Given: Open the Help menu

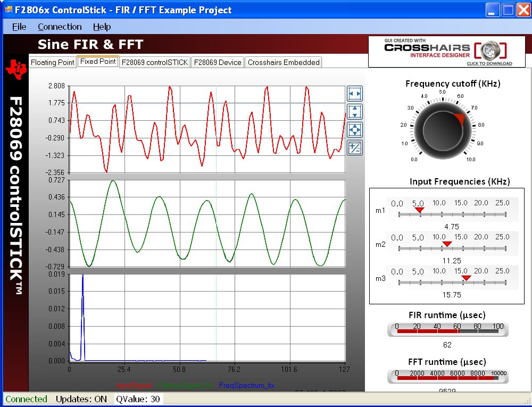Looking at the screenshot, I should click(102, 27).
